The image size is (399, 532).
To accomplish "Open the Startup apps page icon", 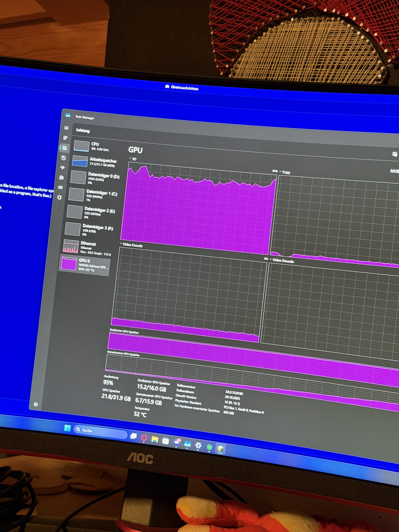I will [x=63, y=168].
